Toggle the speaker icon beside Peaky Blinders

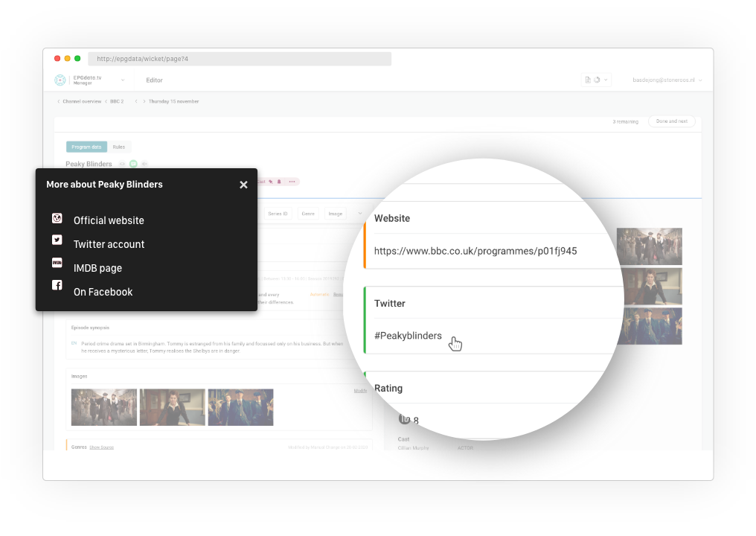coord(144,164)
